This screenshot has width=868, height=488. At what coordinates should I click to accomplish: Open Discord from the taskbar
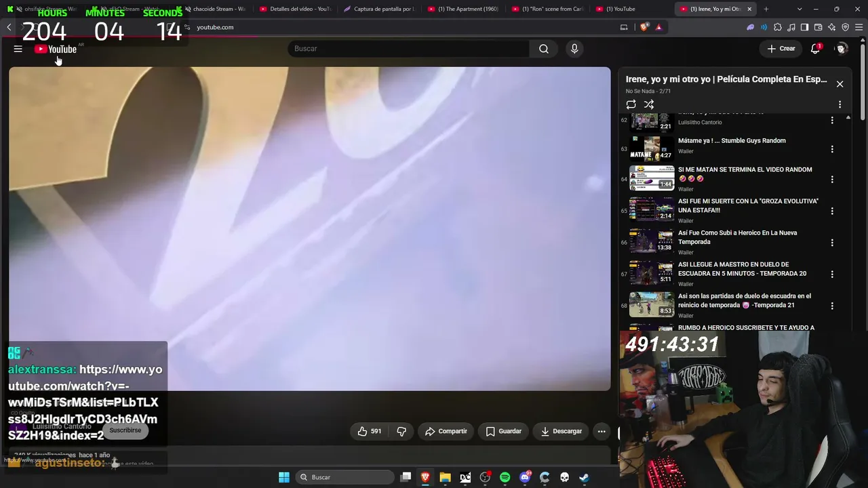tap(525, 477)
